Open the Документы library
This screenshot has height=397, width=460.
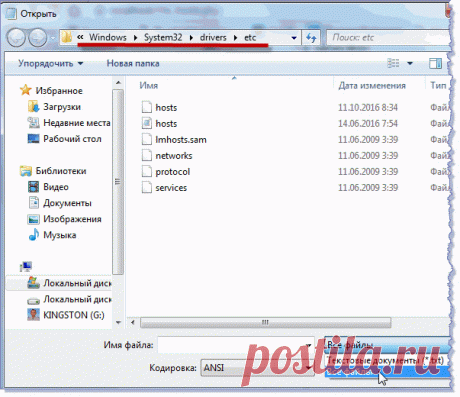click(x=67, y=203)
